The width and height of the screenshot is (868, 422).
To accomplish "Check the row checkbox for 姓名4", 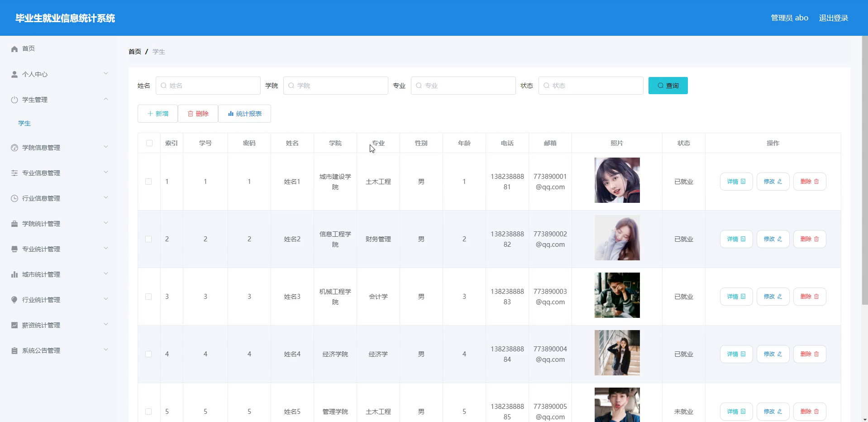I will coord(148,354).
